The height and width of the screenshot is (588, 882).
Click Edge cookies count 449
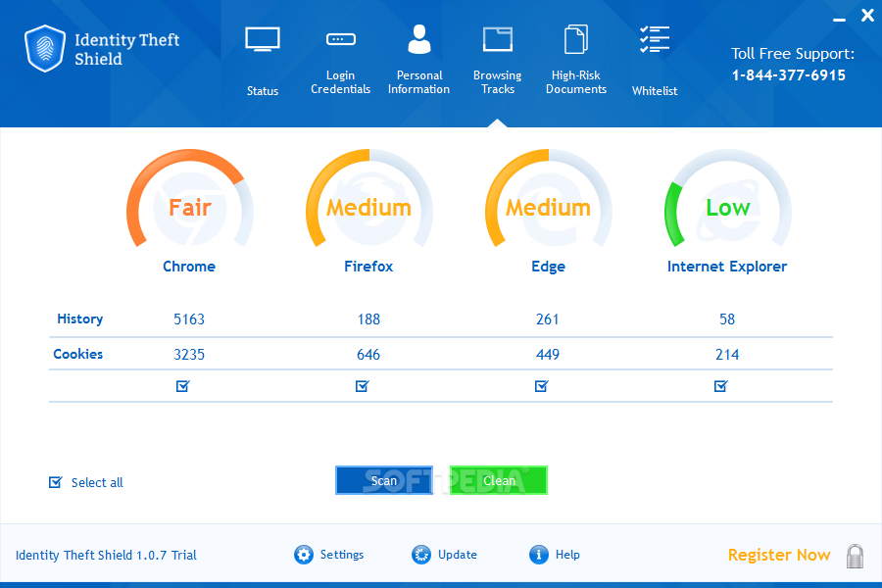pos(547,355)
